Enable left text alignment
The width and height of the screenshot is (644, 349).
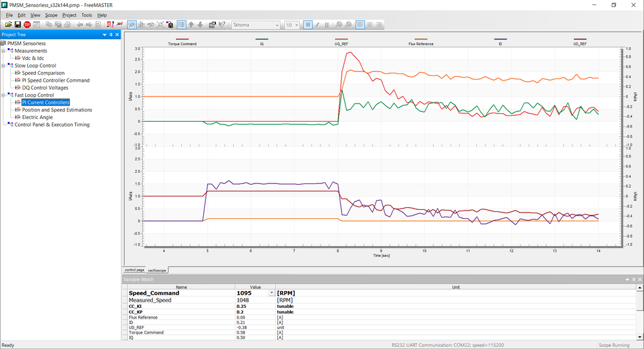(x=360, y=24)
